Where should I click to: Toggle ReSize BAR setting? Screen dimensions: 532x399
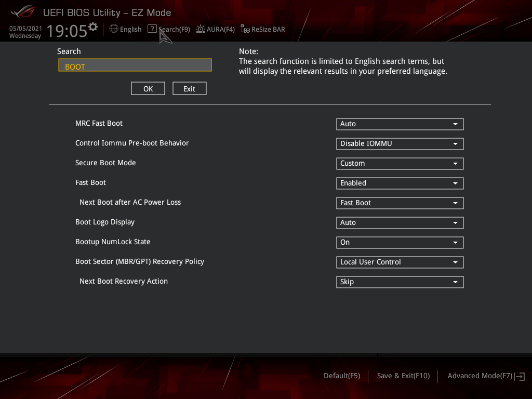coord(268,30)
